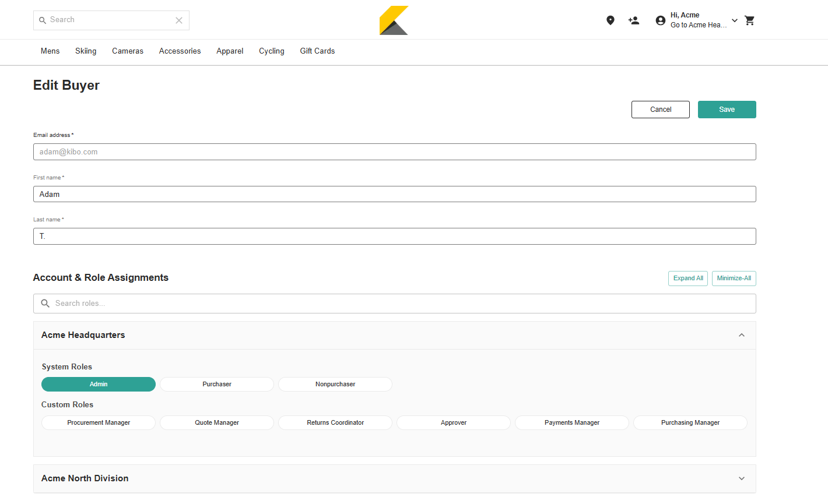The image size is (828, 504).
Task: Toggle the Quote Manager custom role
Action: [217, 422]
